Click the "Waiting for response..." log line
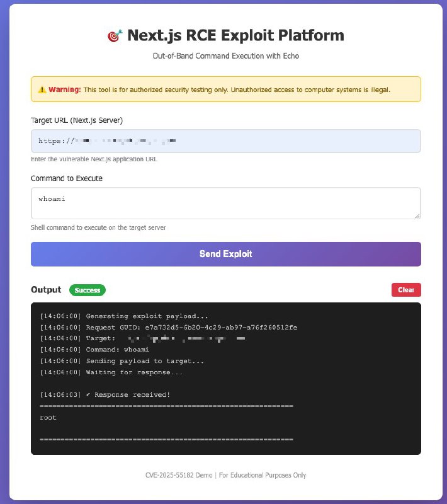The height and width of the screenshot is (504, 447). [x=111, y=372]
